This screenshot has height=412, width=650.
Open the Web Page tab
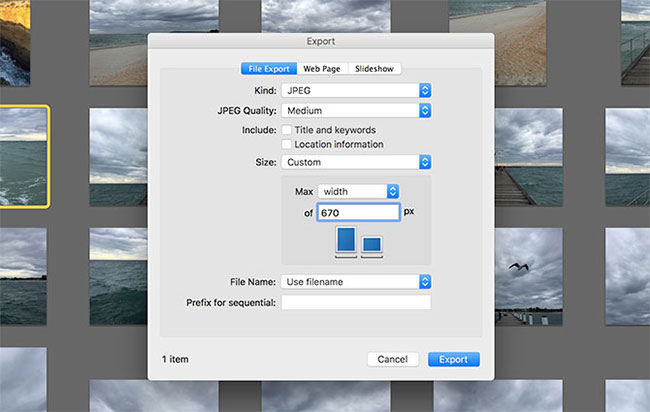[x=322, y=69]
